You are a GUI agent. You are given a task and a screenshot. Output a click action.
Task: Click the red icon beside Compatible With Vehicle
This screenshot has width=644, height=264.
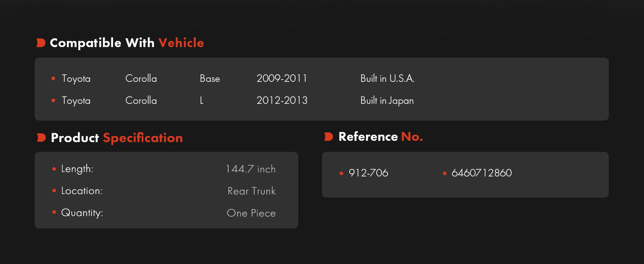click(x=41, y=43)
